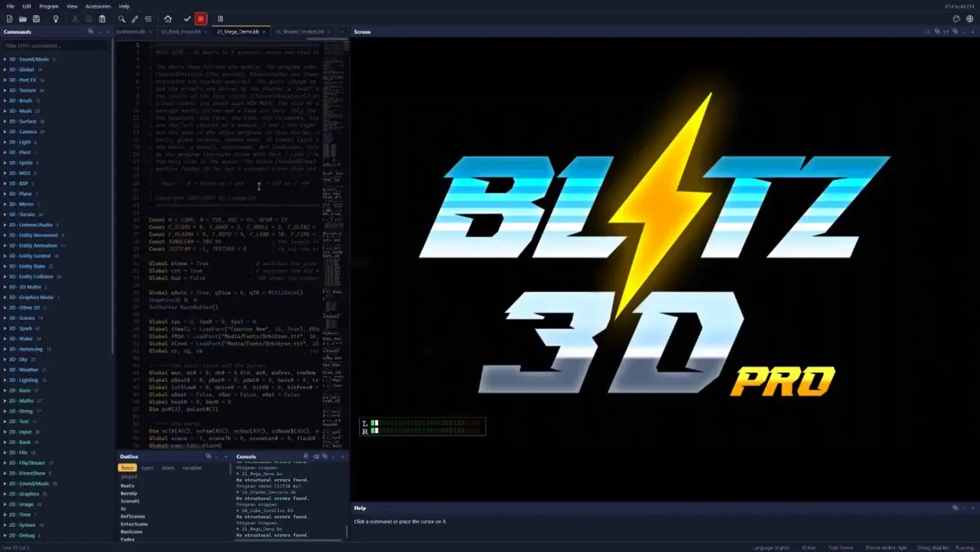Expand the 3D - Sound/Music category
Screen dimensions: 980x552
[x=29, y=60]
